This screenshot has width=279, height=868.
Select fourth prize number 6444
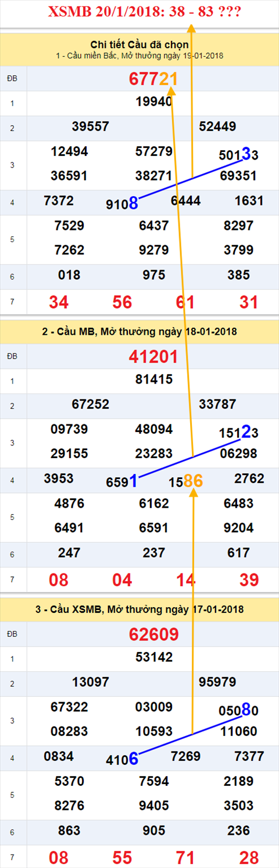point(185,201)
